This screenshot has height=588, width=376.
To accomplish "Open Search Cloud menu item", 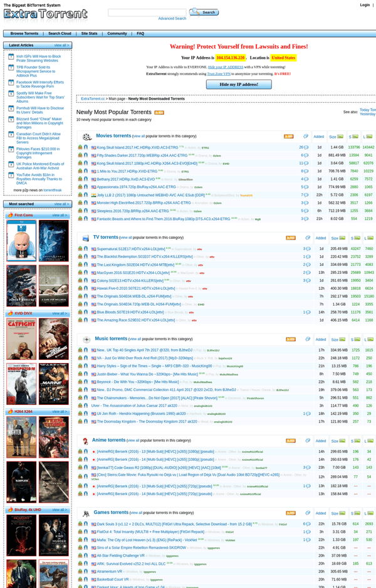I will coord(60,33).
